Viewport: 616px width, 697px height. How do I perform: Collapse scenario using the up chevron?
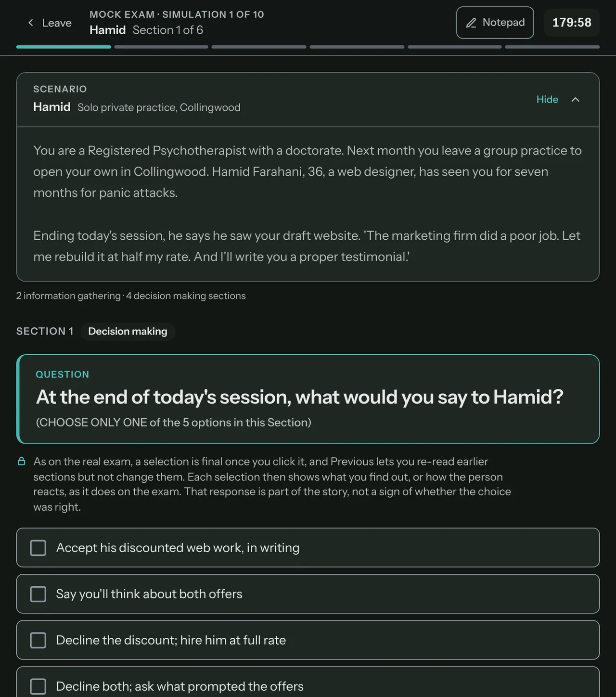[x=575, y=100]
